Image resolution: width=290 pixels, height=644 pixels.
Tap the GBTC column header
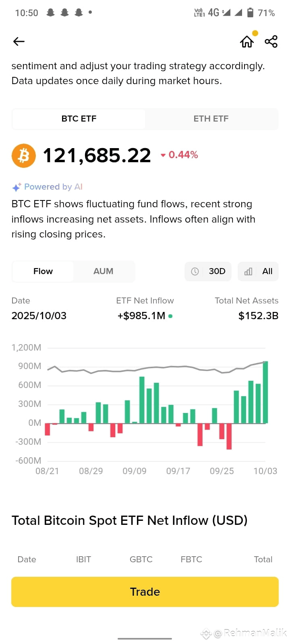point(141,559)
